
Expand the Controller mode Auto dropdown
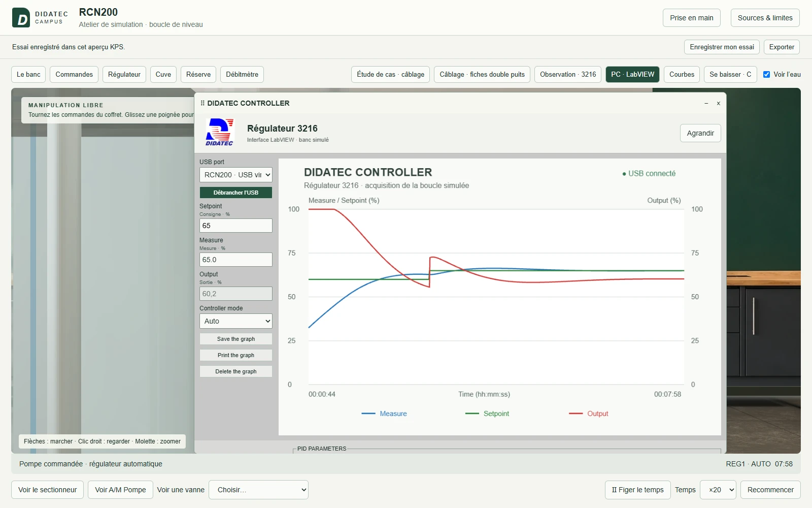(x=236, y=321)
